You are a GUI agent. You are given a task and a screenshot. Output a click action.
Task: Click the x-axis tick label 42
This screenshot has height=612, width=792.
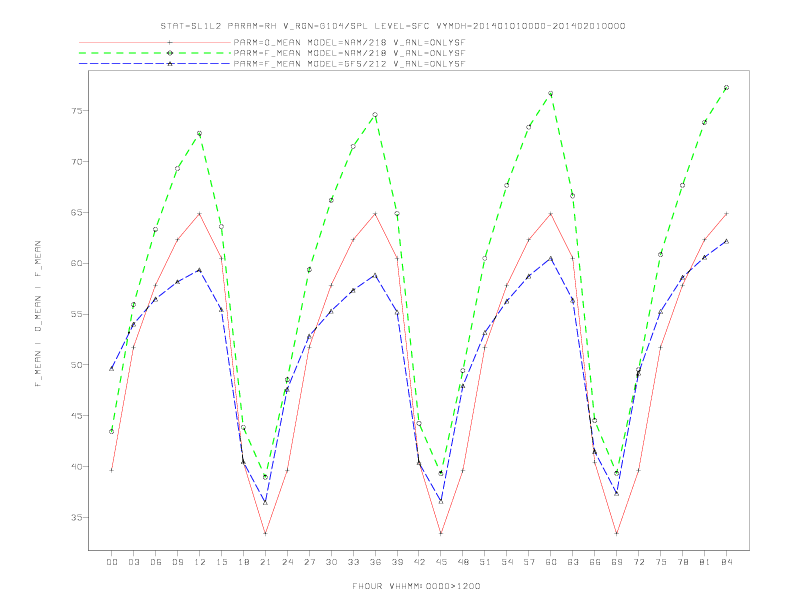coord(419,562)
